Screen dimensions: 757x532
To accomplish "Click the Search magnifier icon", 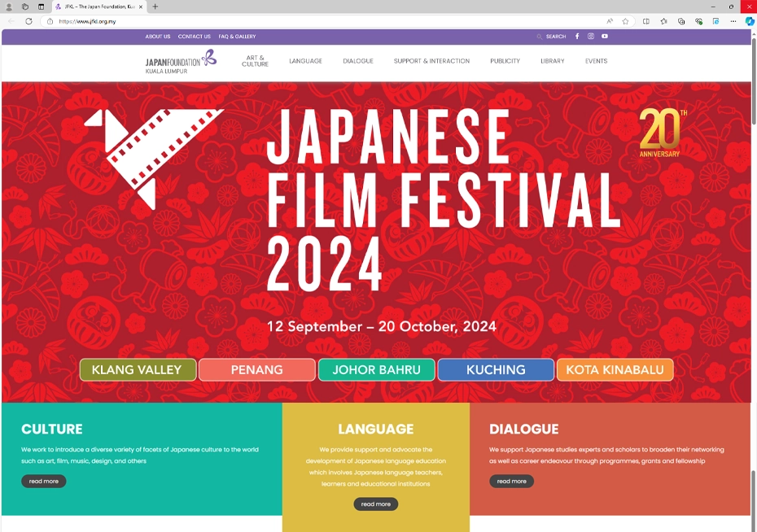I will tap(540, 37).
